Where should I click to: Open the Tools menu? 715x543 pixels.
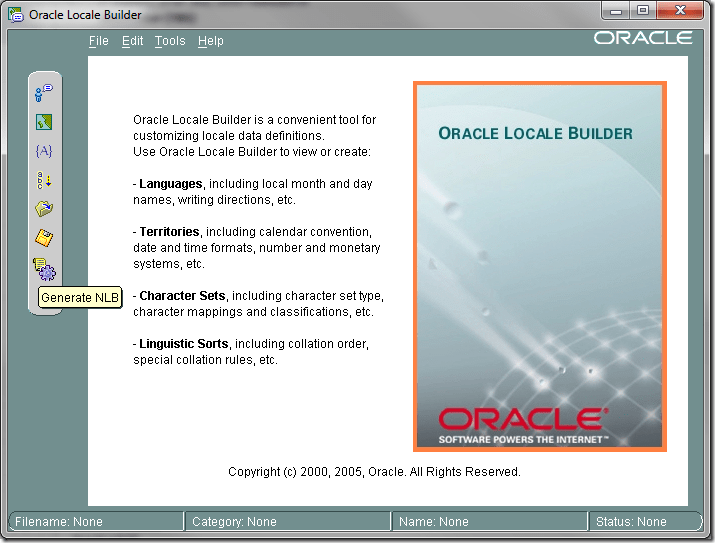[x=170, y=41]
